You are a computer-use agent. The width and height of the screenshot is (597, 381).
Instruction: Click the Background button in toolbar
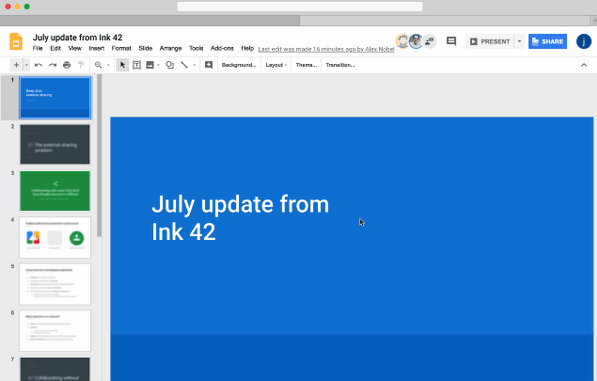tap(239, 65)
